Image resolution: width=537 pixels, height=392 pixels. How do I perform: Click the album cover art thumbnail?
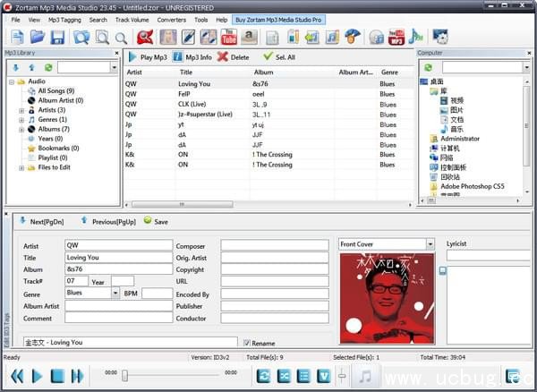[x=387, y=298]
